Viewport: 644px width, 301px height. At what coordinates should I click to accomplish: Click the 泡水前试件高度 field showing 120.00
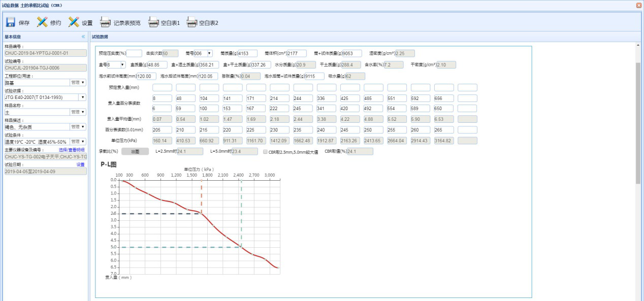pos(146,76)
